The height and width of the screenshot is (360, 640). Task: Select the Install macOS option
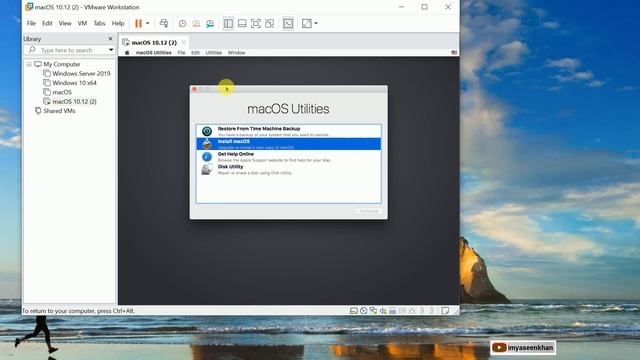pos(289,144)
